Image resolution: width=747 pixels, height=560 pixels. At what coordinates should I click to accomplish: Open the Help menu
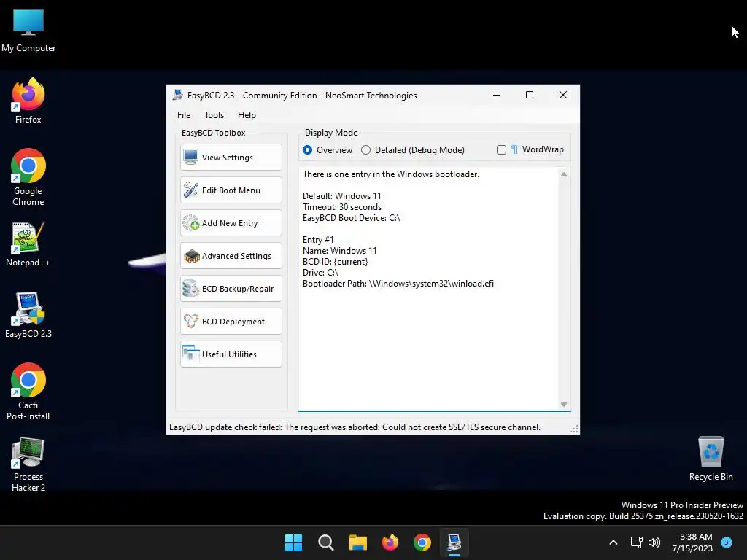[247, 114]
